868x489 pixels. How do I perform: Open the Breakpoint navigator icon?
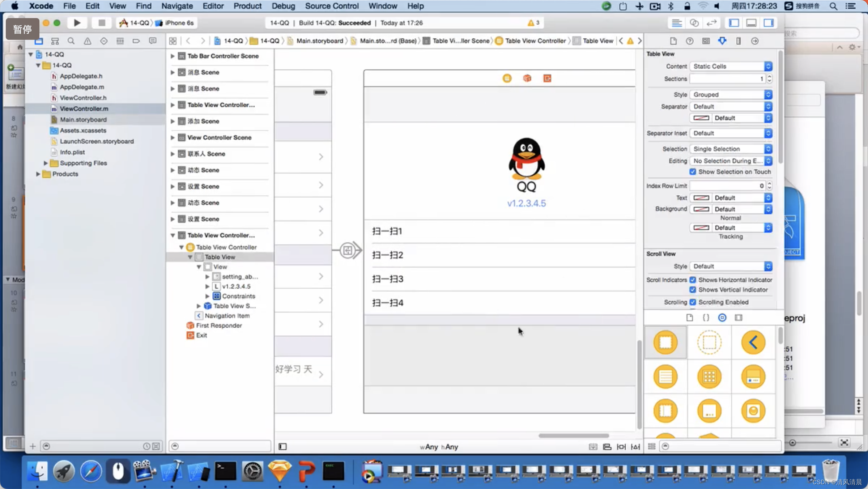pyautogui.click(x=136, y=41)
